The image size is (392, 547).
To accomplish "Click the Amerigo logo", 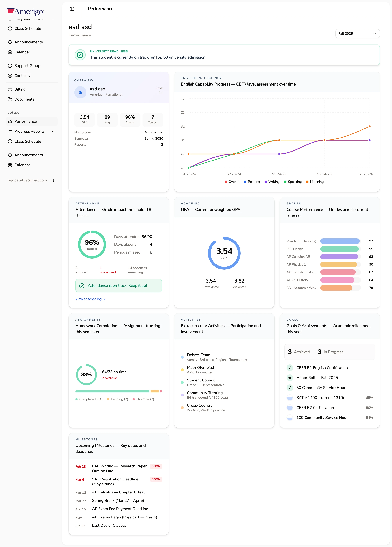I will click(25, 11).
